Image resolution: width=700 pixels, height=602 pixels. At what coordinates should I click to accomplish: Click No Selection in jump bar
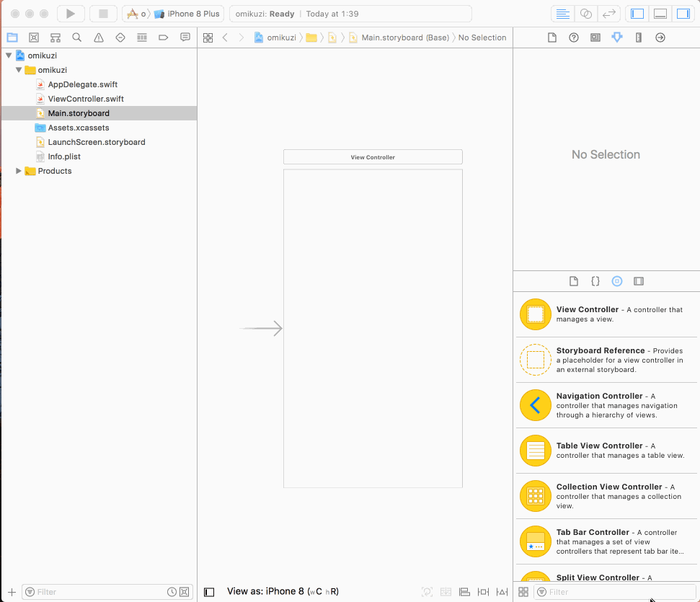[x=482, y=37]
